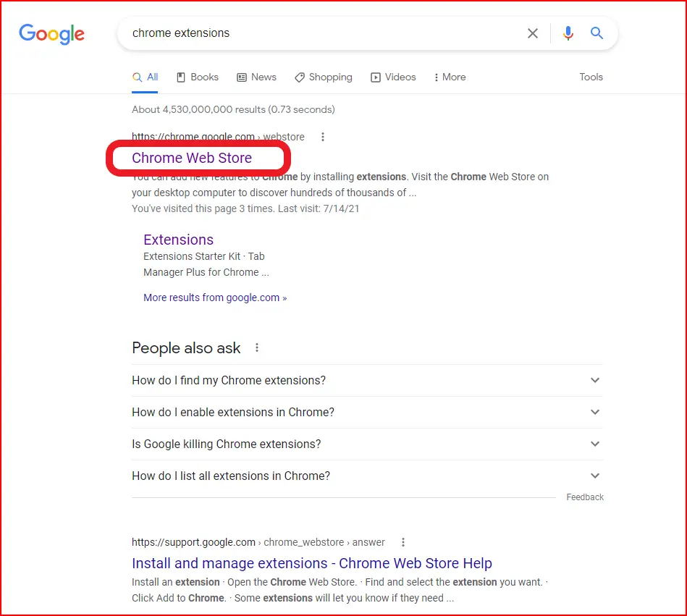Open the Tools options
This screenshot has height=616, width=687.
click(591, 77)
